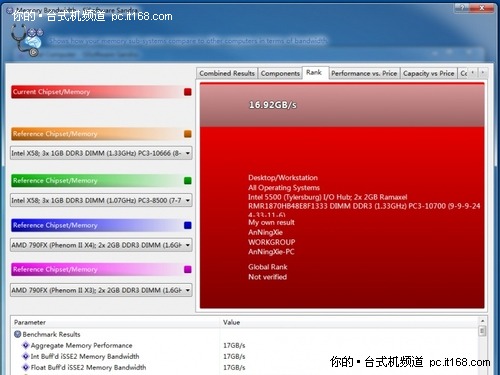Click the My own result text
The height and width of the screenshot is (375, 500).
tap(271, 222)
